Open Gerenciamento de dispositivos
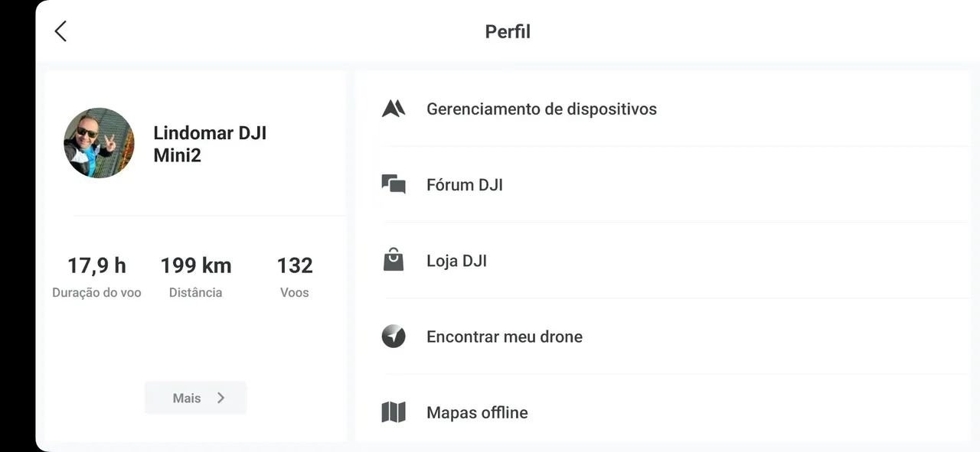This screenshot has height=452, width=980. pos(541,109)
